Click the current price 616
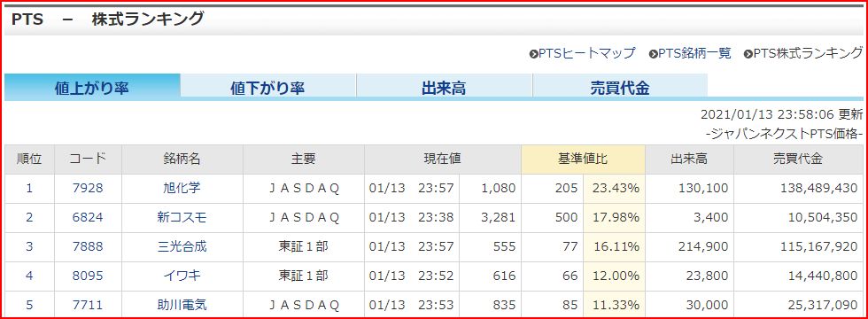The width and height of the screenshot is (868, 319). [x=505, y=276]
